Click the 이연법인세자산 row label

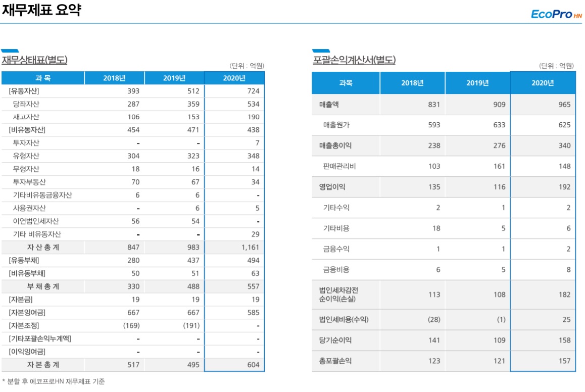36,221
